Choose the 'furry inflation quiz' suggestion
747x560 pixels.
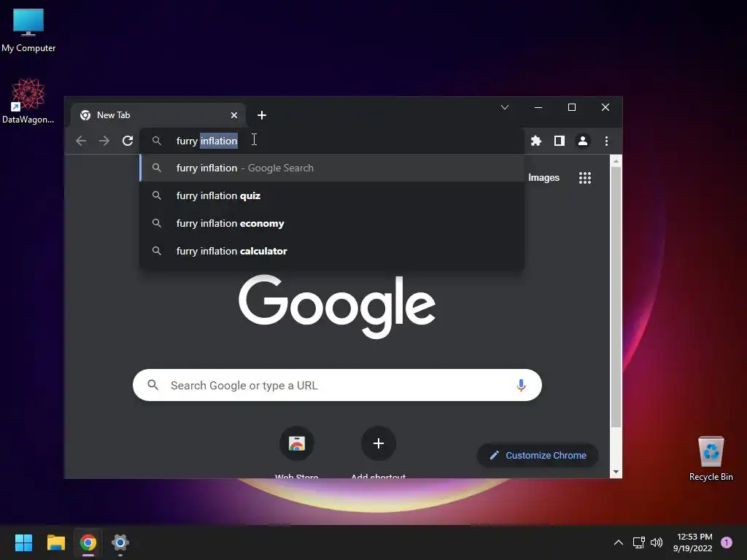(332, 195)
